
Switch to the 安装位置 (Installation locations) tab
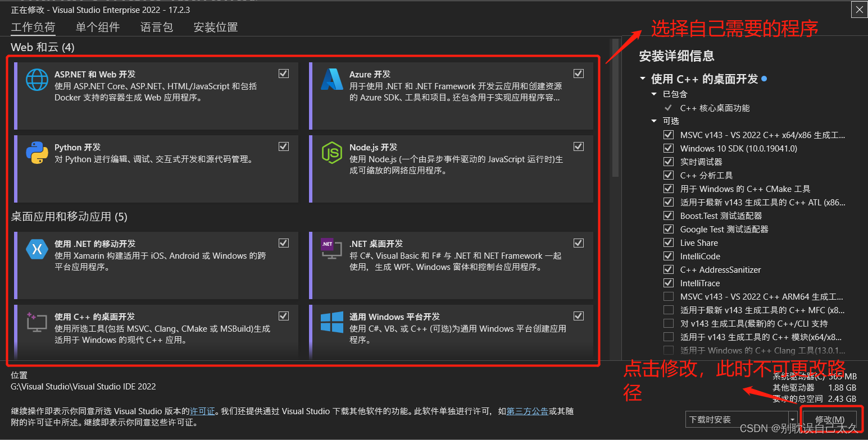[x=216, y=27]
